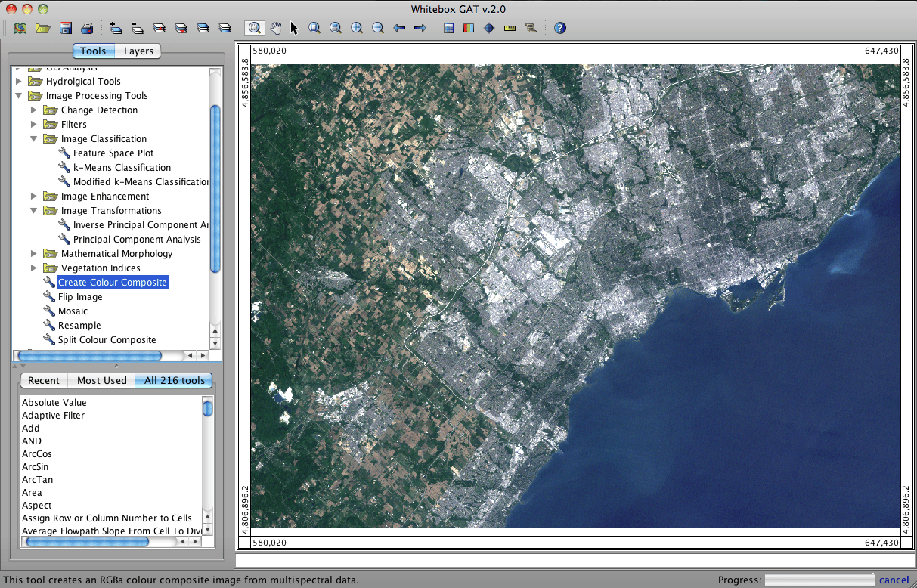Open the palette manager icon
The image size is (917, 588).
469,28
